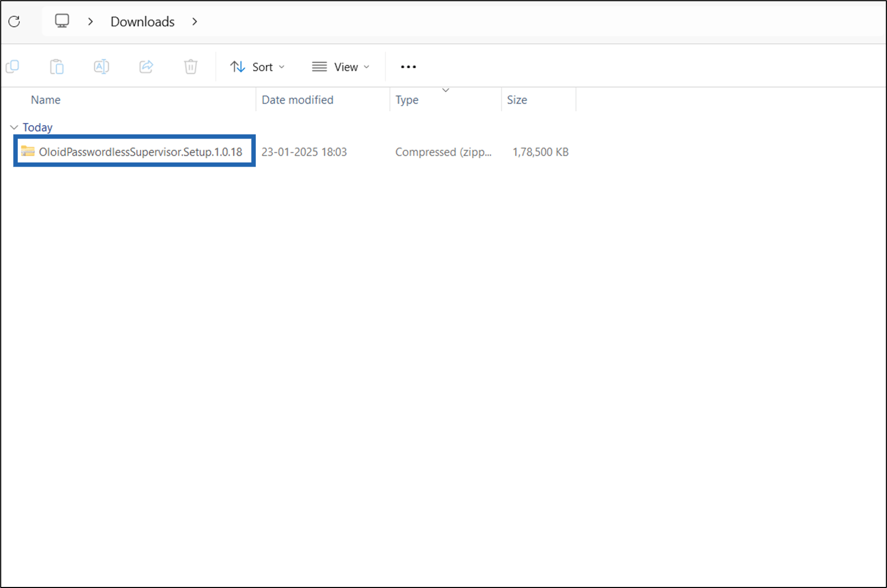The image size is (887, 588).
Task: Sort by the Type column header
Action: [407, 99]
